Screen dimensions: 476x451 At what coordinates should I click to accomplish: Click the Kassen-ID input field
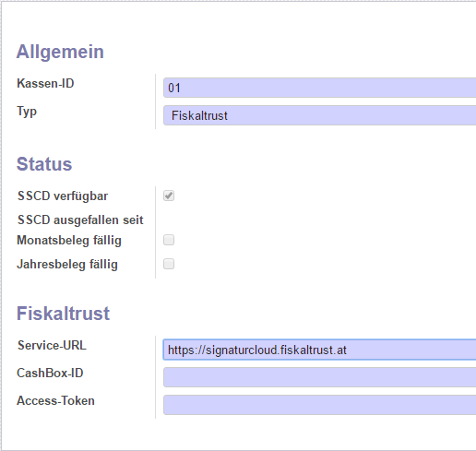click(320, 88)
